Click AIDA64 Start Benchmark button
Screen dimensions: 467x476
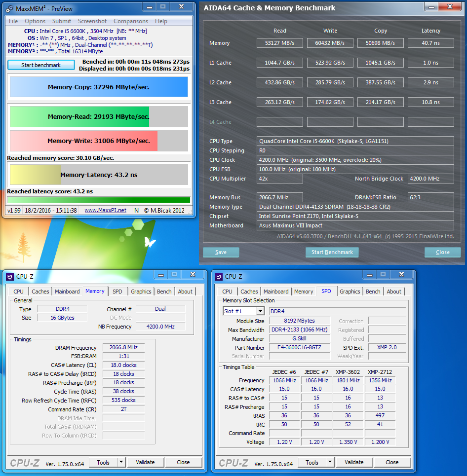[x=332, y=252]
